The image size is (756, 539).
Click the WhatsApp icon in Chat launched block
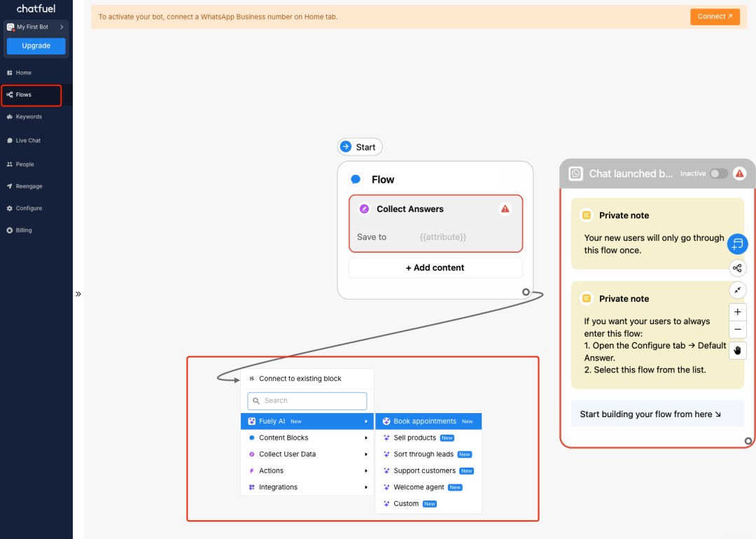(575, 174)
